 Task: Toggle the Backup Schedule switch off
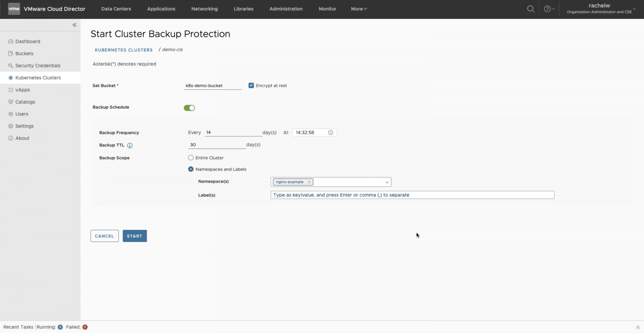[x=189, y=108]
